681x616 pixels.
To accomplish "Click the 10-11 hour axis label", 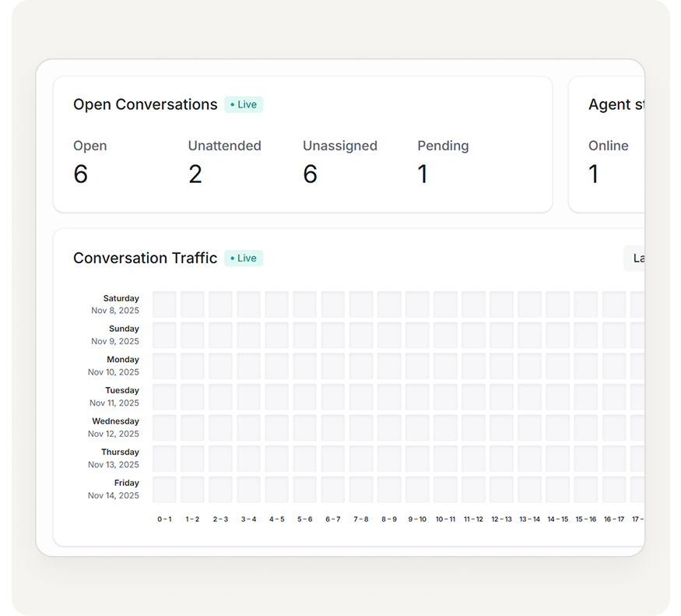I will pos(445,519).
